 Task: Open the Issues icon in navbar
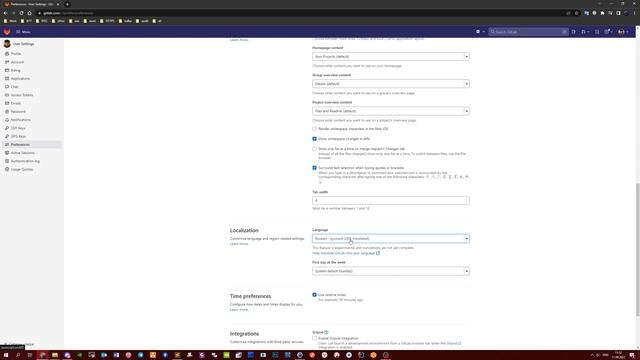coord(573,32)
